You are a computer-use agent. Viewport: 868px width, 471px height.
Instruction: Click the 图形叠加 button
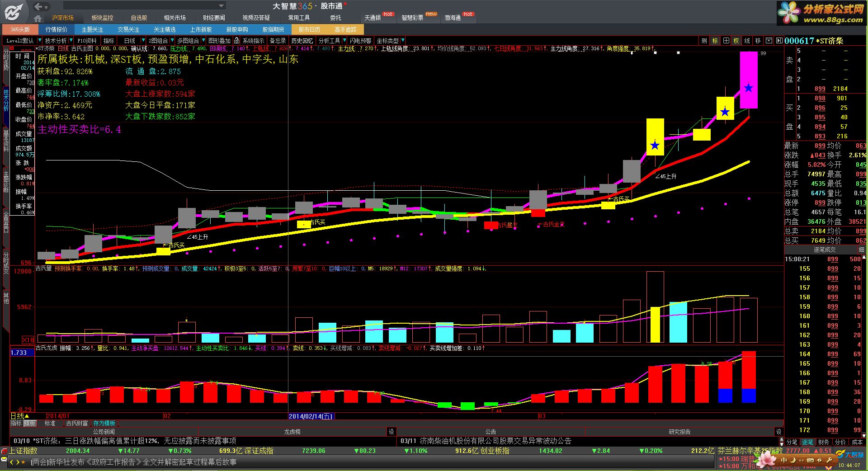tap(219, 41)
